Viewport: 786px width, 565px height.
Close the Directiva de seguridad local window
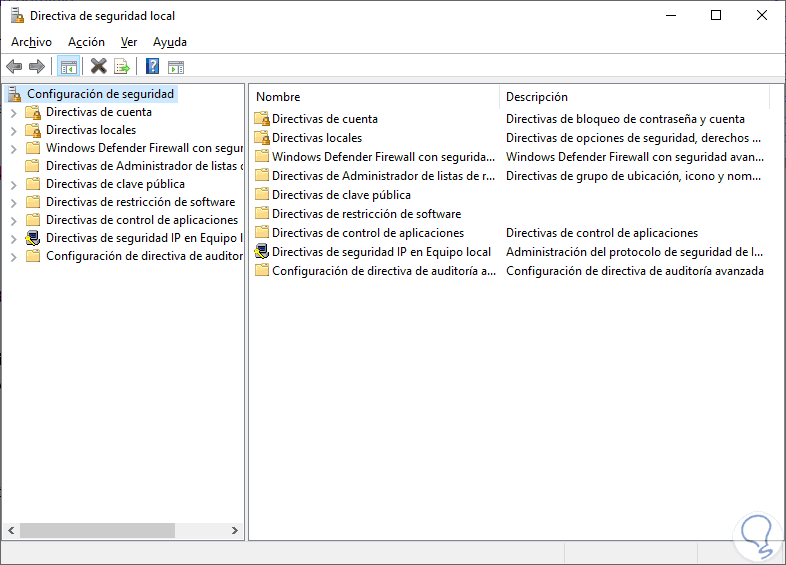tap(762, 16)
